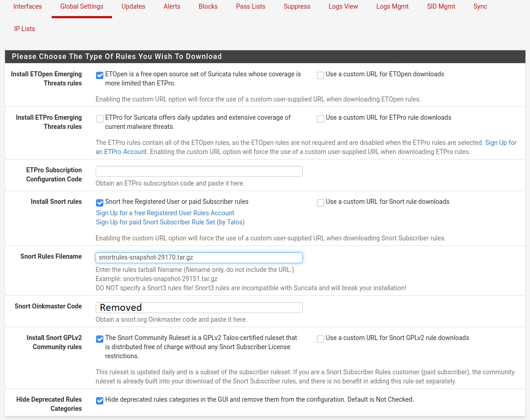Uncheck Hide deprecated rules categories
530x420 pixels.
[100, 401]
